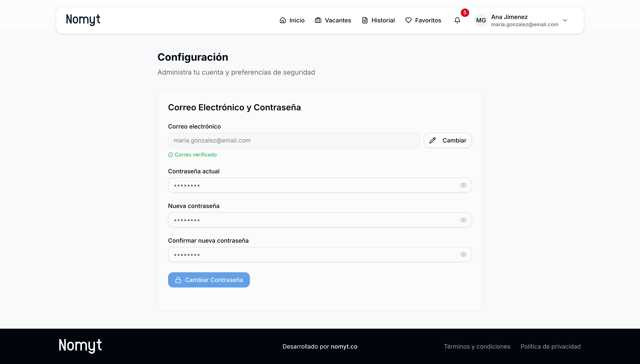640x364 pixels.
Task: Click the pencil icon beside Cambiar
Action: click(433, 141)
